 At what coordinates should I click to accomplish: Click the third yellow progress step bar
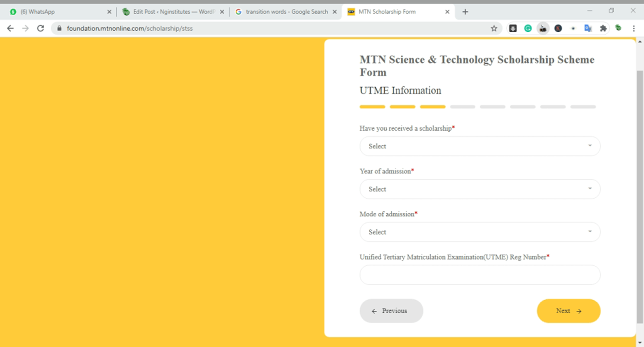point(433,107)
